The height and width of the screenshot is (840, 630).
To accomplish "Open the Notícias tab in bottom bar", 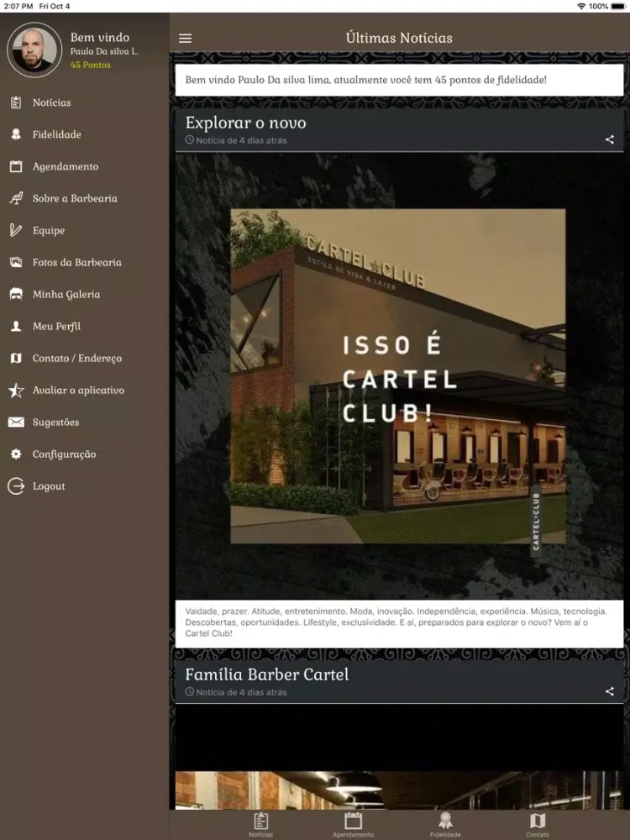I will click(x=261, y=825).
